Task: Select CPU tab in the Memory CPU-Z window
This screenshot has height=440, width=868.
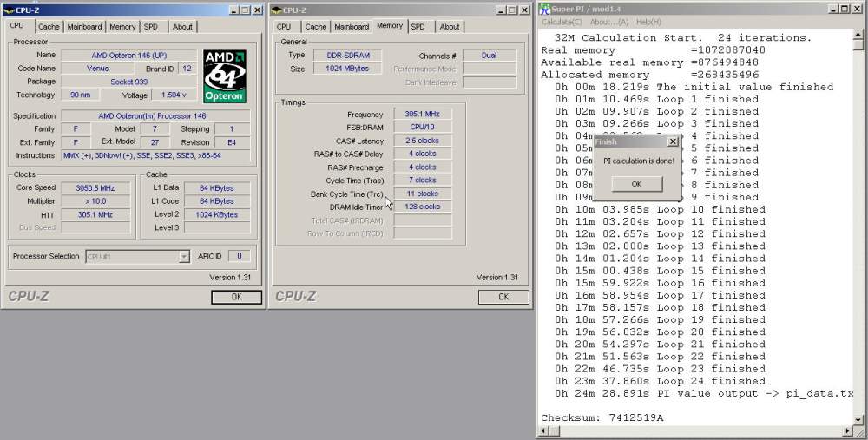Action: pos(284,27)
